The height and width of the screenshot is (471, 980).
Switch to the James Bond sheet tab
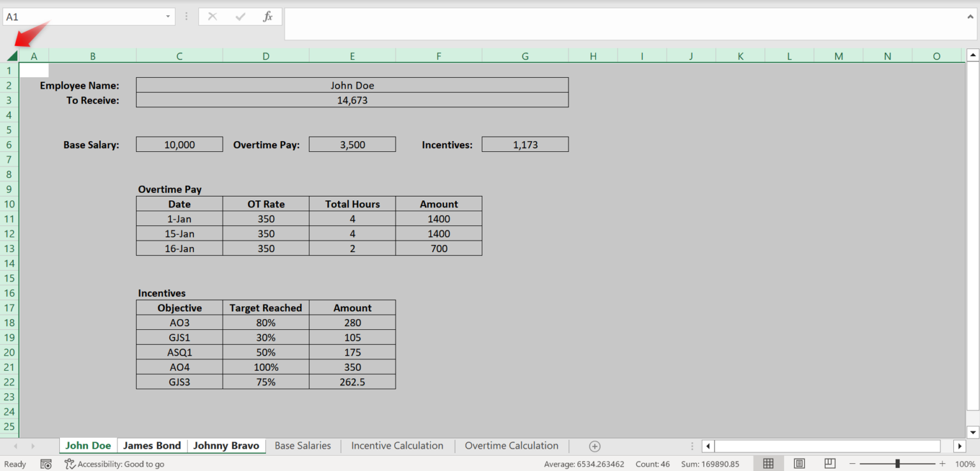[152, 445]
